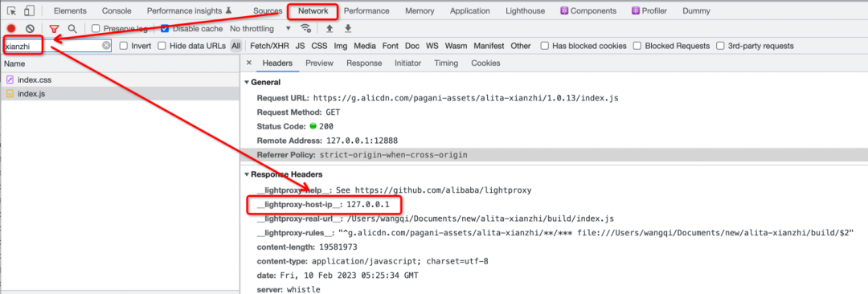868x294 pixels.
Task: Open network conditions wifi icon
Action: coord(305,29)
